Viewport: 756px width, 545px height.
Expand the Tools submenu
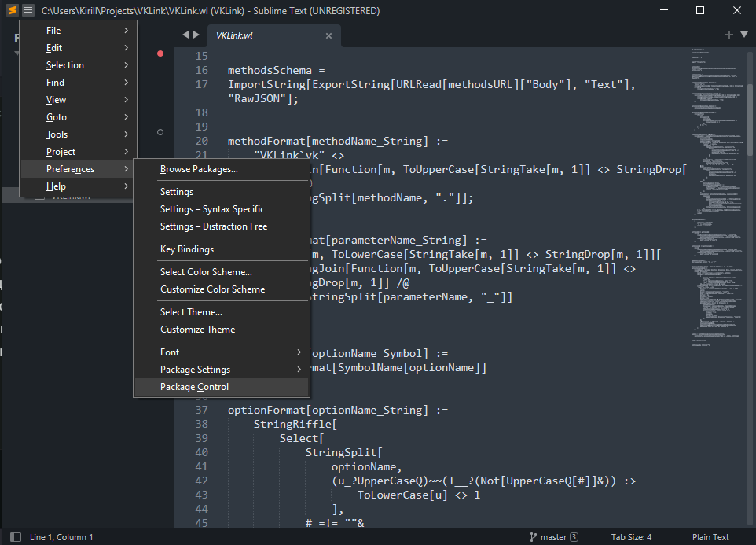click(x=79, y=134)
